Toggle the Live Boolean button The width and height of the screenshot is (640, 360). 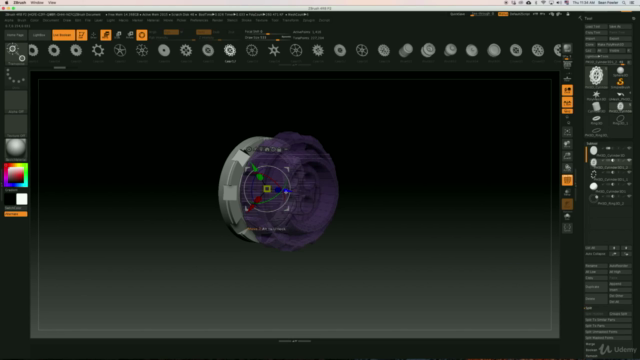63,35
